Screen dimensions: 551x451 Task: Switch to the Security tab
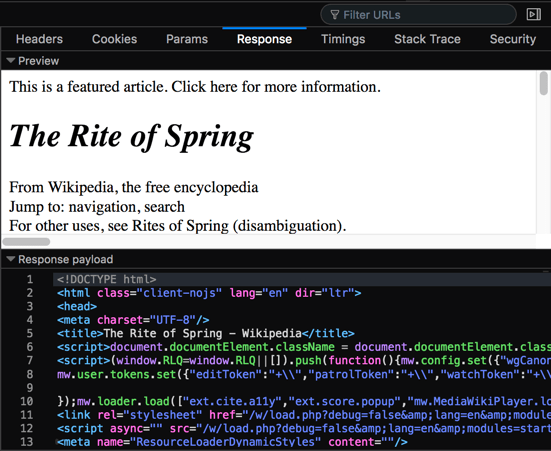pyautogui.click(x=513, y=39)
